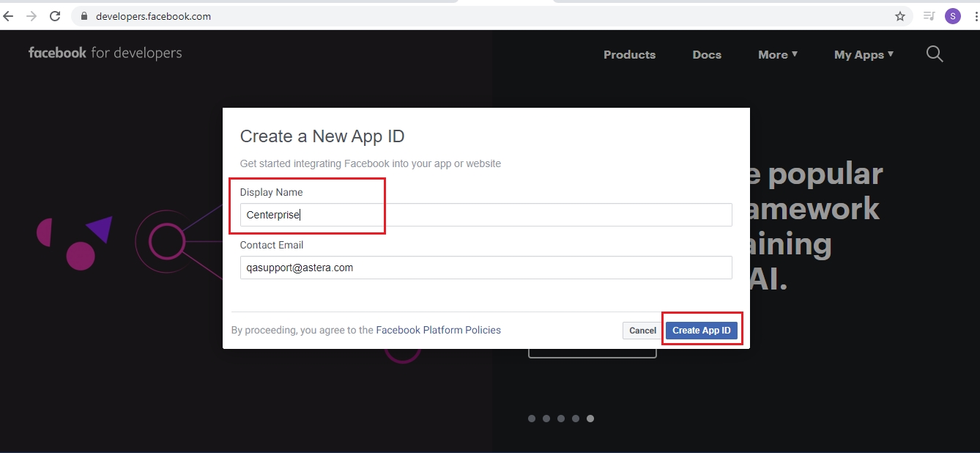Select the last carousel dot
Viewport: 980px width, 453px height.
[590, 419]
